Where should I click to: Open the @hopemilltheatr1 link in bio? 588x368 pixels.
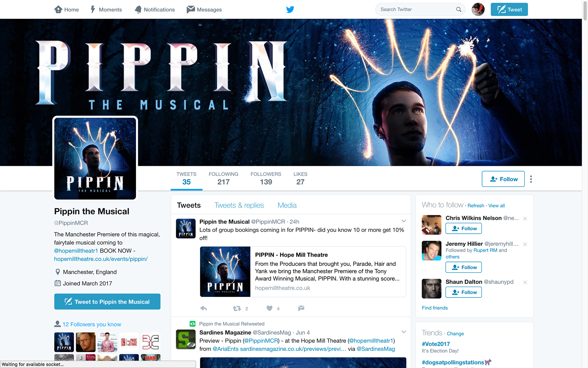click(76, 251)
